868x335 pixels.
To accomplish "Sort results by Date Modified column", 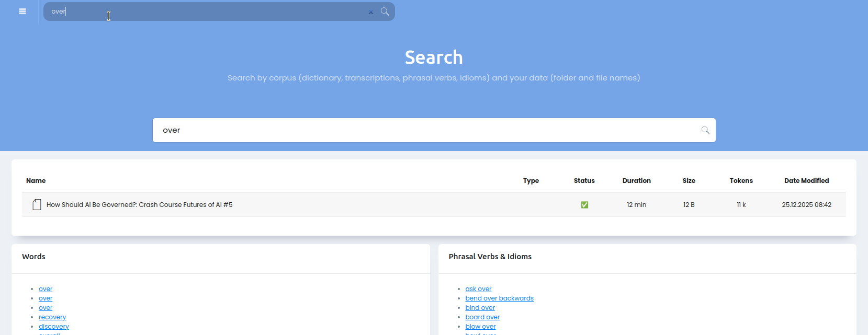I will (806, 181).
